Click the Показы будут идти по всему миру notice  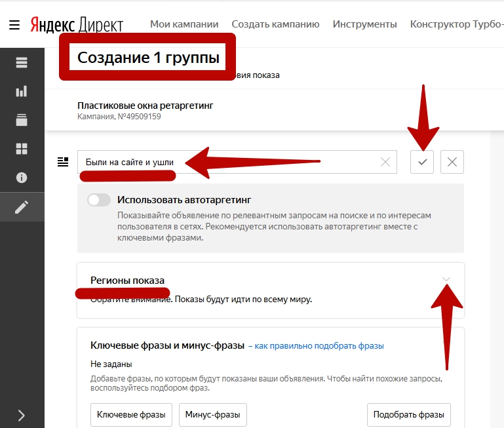tap(243, 300)
